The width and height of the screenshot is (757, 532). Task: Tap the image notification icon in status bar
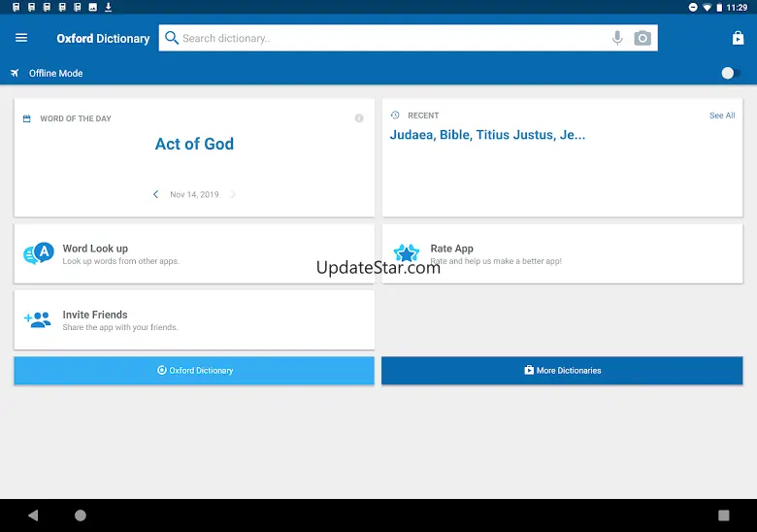[93, 7]
